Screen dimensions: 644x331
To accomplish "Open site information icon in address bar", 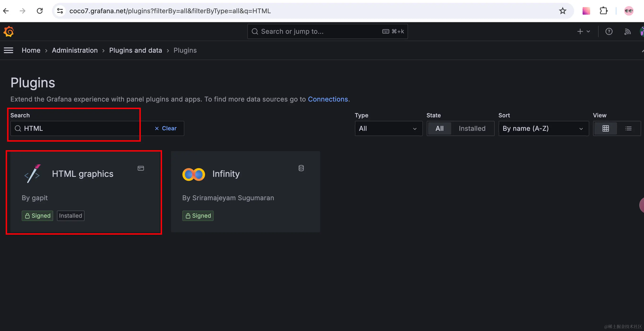I will pos(60,11).
